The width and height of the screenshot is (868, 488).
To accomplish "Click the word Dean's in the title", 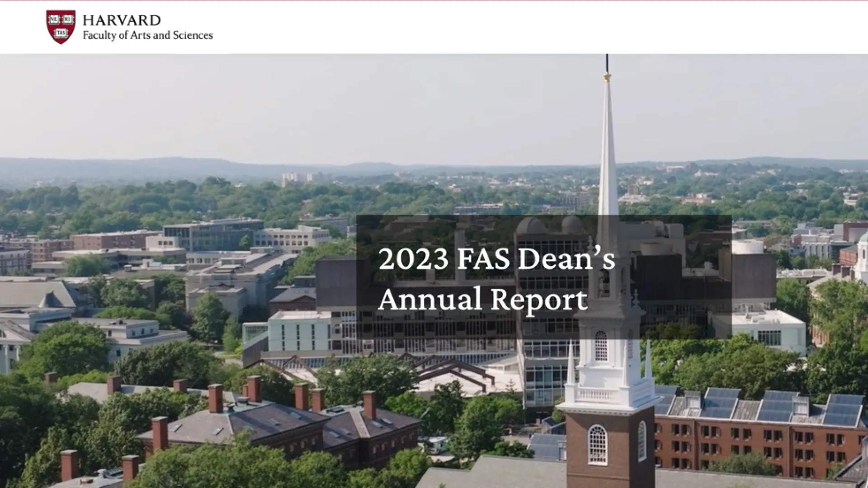I will click(x=566, y=259).
